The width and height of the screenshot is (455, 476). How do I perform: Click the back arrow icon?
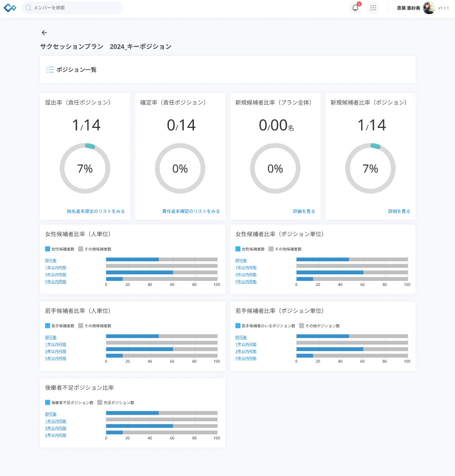[44, 33]
